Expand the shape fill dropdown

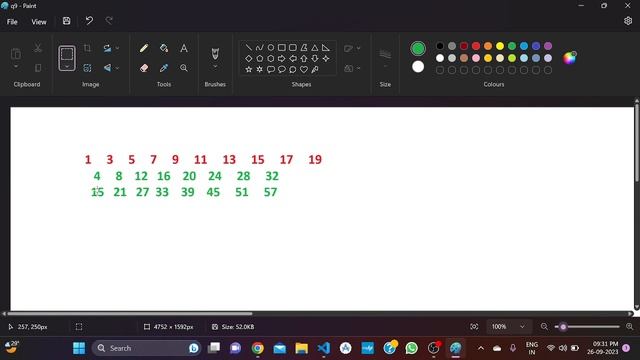coord(359,68)
